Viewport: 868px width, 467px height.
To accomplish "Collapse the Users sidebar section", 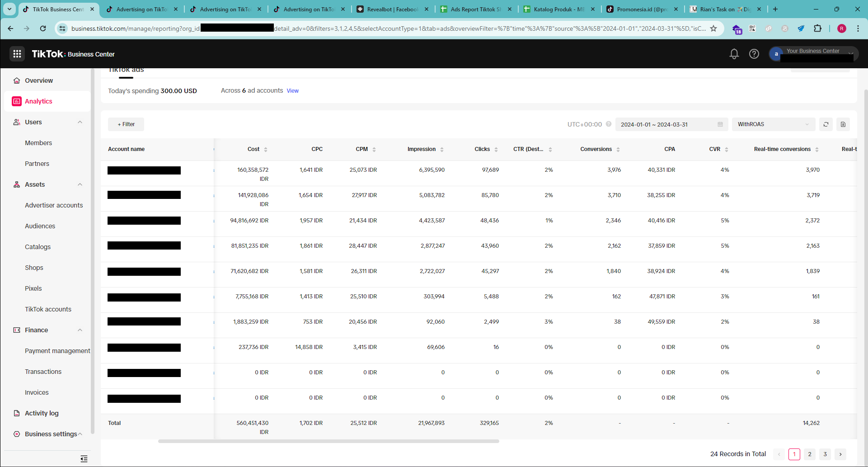I will (80, 122).
